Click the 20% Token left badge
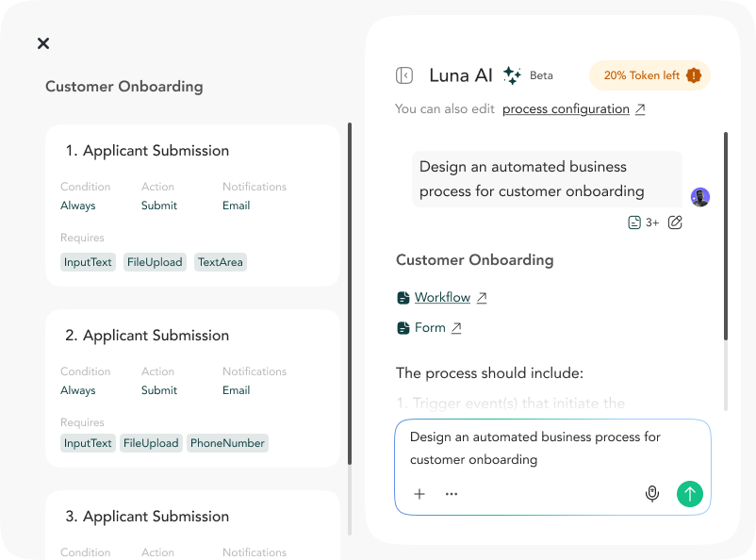The width and height of the screenshot is (756, 560). pos(649,74)
